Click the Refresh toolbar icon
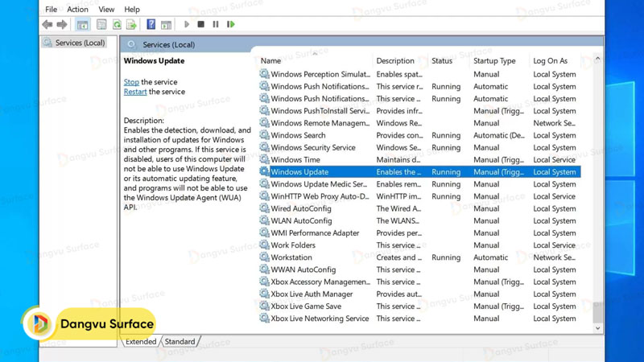The width and height of the screenshot is (644, 362). point(117,25)
